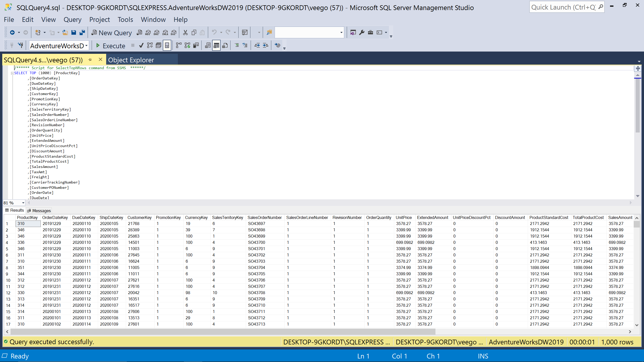Open the AdventureWorksDW database dropdown

point(86,46)
